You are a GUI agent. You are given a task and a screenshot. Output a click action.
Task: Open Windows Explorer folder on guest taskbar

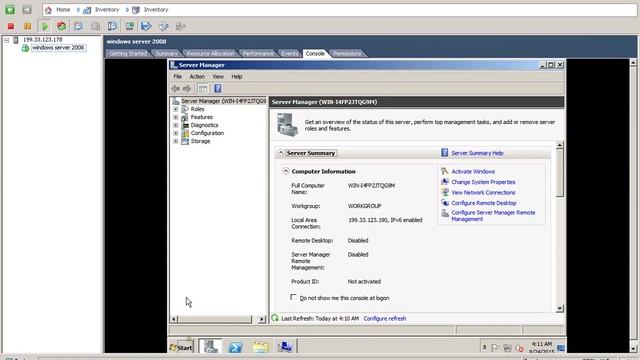point(260,347)
